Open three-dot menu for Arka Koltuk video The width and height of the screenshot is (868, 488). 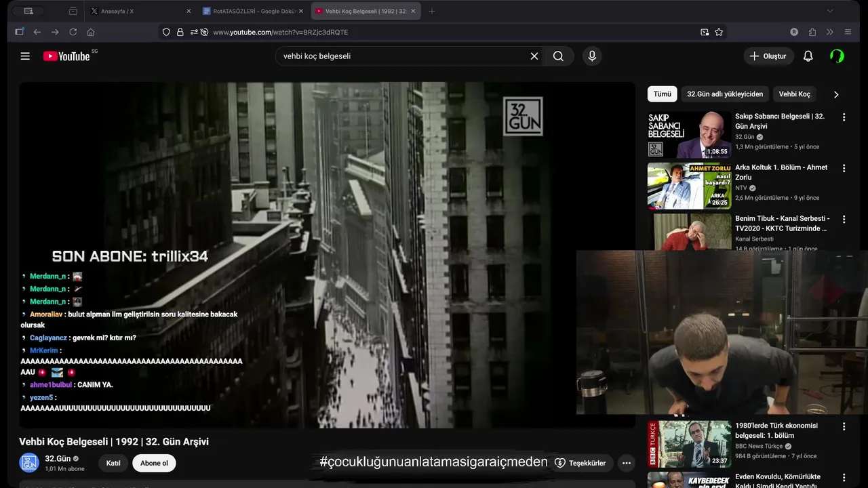pyautogui.click(x=844, y=168)
